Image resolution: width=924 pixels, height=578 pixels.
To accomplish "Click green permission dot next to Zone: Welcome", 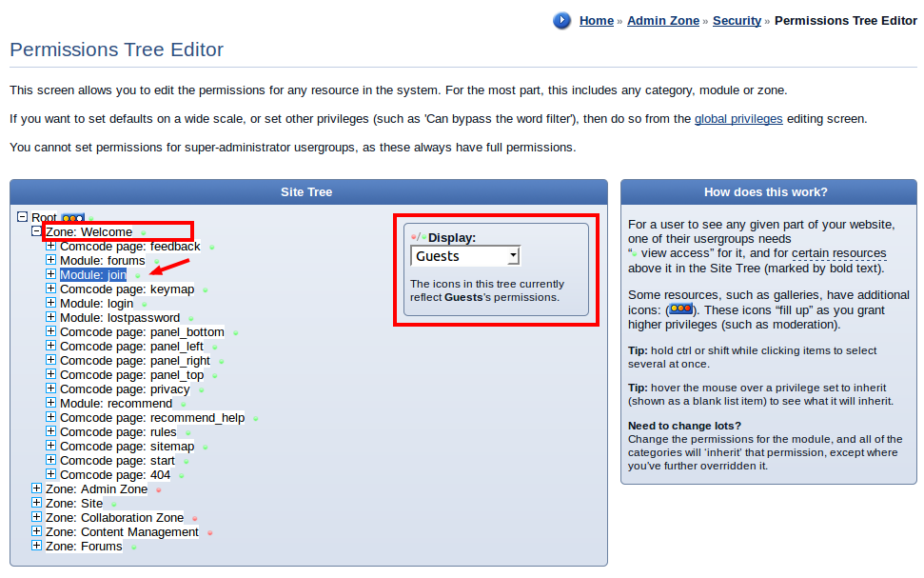I will point(144,232).
